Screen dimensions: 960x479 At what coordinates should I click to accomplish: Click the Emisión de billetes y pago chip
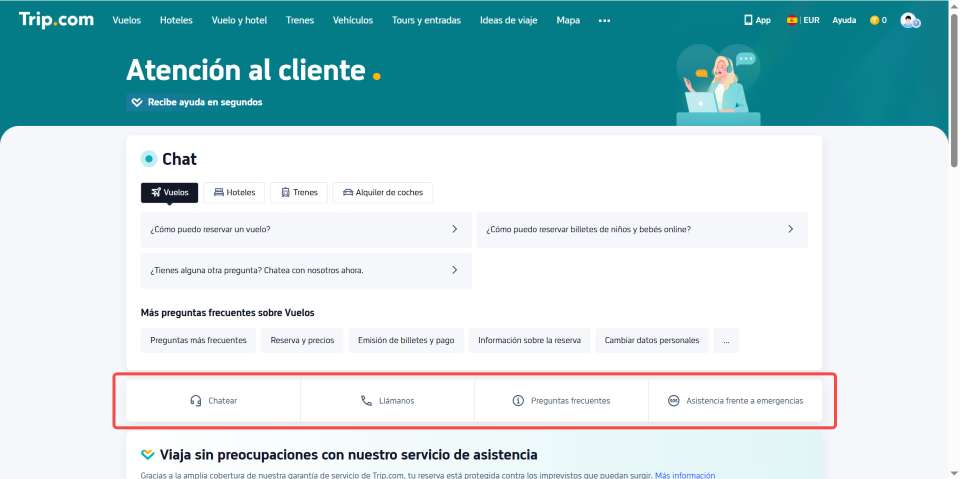point(406,341)
